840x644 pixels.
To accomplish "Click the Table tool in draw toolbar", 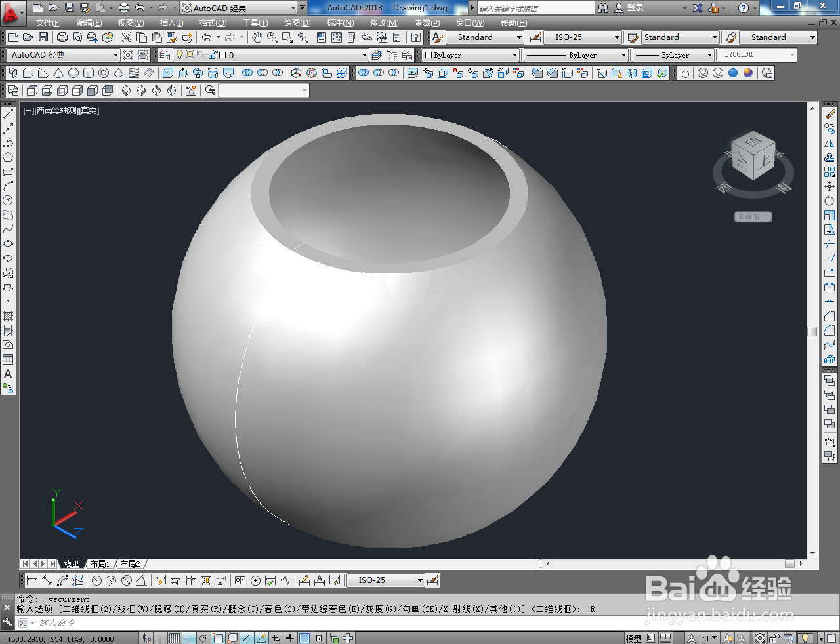I will pos(8,359).
